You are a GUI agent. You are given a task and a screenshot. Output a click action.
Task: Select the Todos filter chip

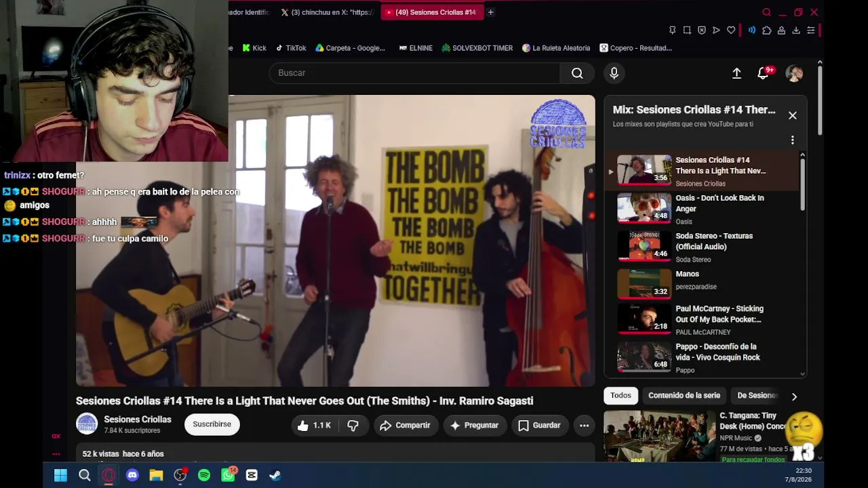click(x=620, y=396)
